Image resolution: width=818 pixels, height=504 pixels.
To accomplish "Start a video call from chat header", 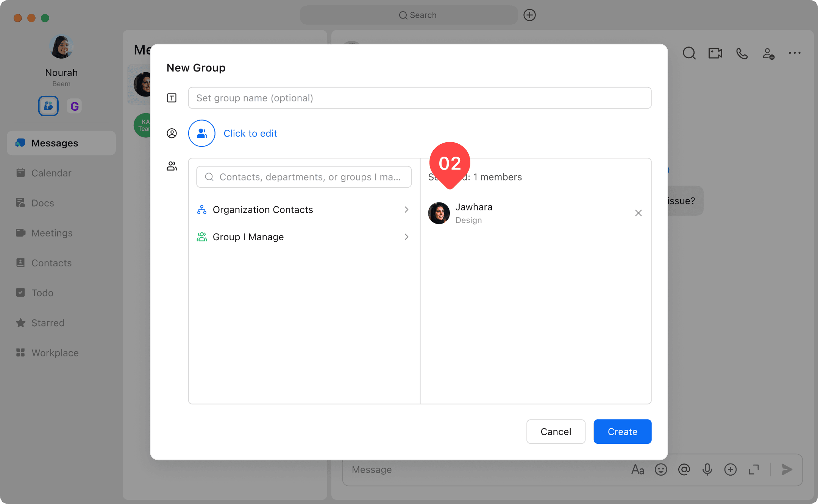I will coord(715,53).
